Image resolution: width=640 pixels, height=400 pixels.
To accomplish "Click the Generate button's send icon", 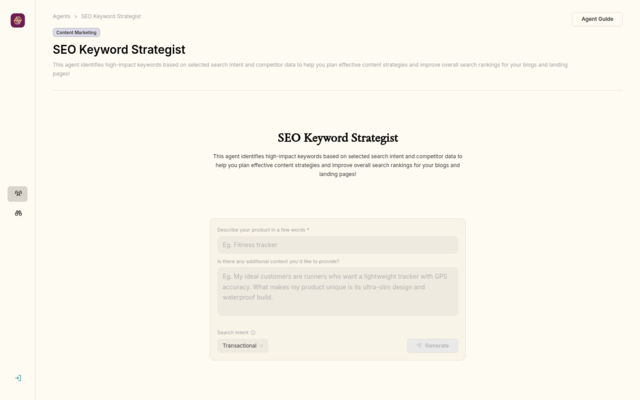I will pos(419,346).
